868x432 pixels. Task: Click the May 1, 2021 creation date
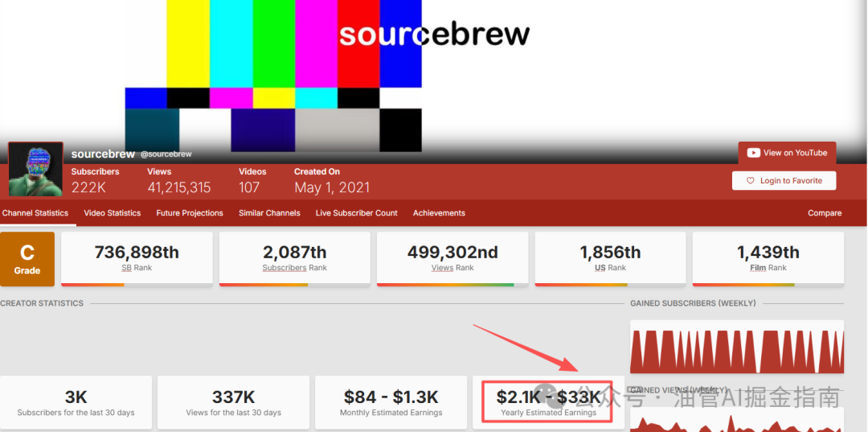[x=332, y=187]
